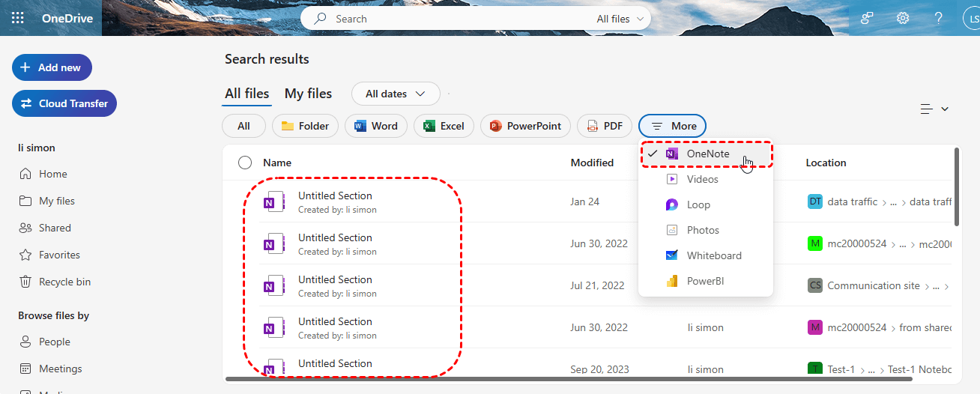The image size is (980, 394).
Task: Click OneNote icon of Jan 24 Untitled Section
Action: point(273,202)
